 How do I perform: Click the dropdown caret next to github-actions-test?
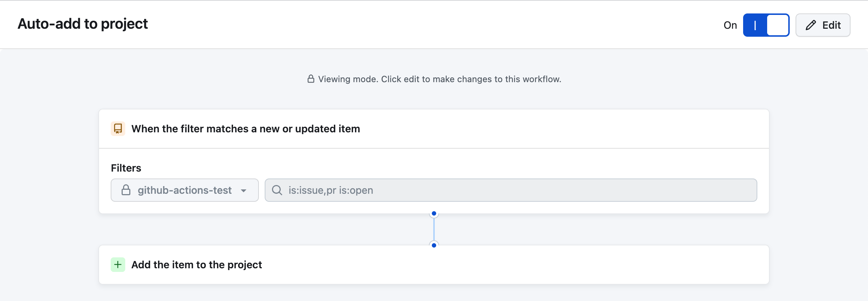point(244,190)
